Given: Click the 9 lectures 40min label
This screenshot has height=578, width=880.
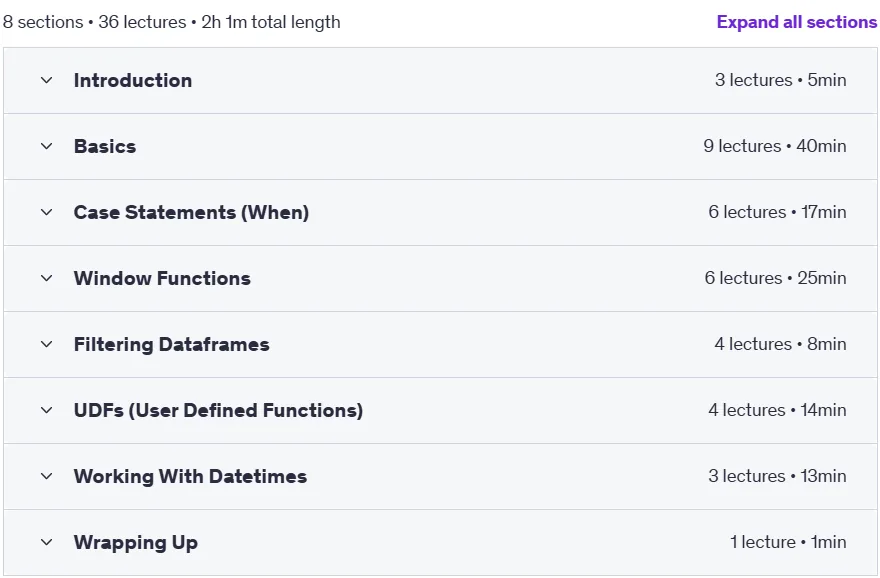Looking at the screenshot, I should tap(774, 146).
